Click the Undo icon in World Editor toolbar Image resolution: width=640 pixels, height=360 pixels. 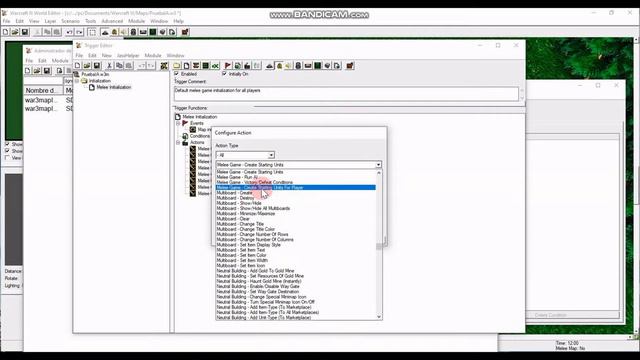click(x=69, y=32)
